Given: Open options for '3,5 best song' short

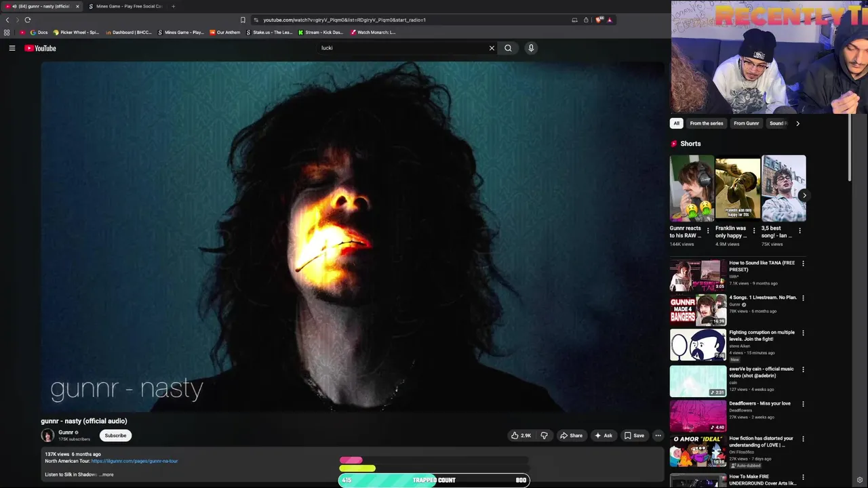Looking at the screenshot, I should pos(800,230).
